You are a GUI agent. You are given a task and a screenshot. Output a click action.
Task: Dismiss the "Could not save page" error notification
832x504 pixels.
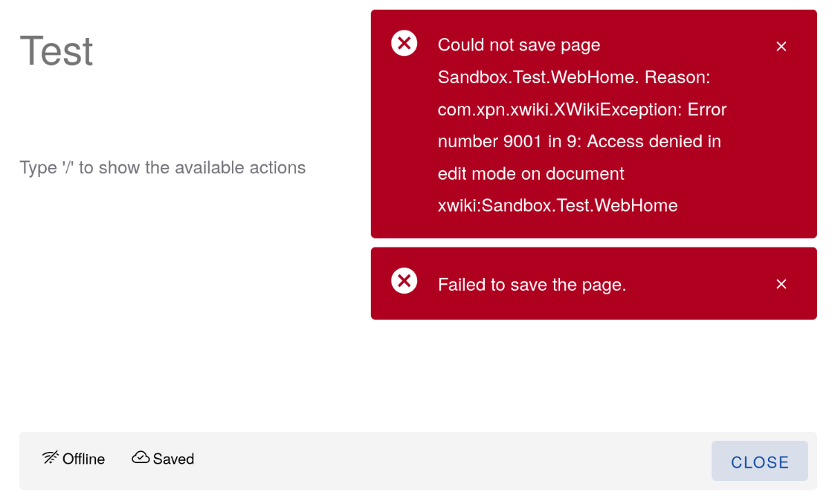[x=781, y=46]
